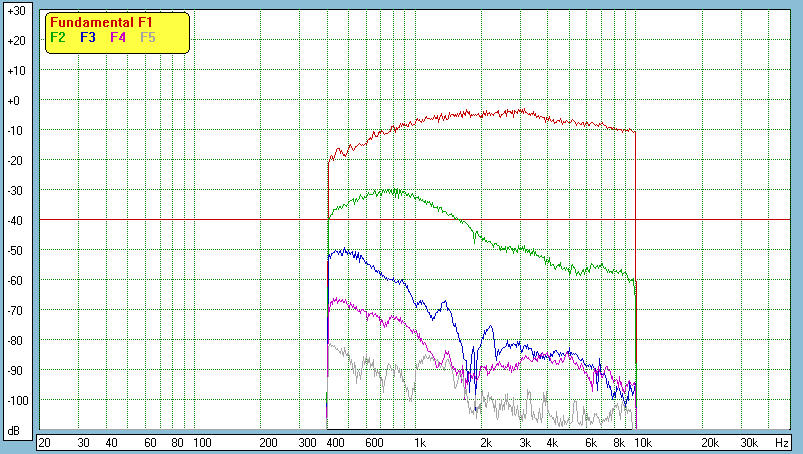The image size is (803, 454).
Task: Click the magenta F4 legend entry
Action: pyautogui.click(x=118, y=37)
